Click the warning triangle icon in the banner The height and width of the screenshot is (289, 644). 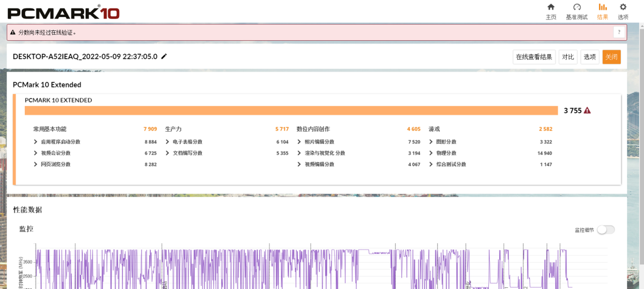pos(13,32)
